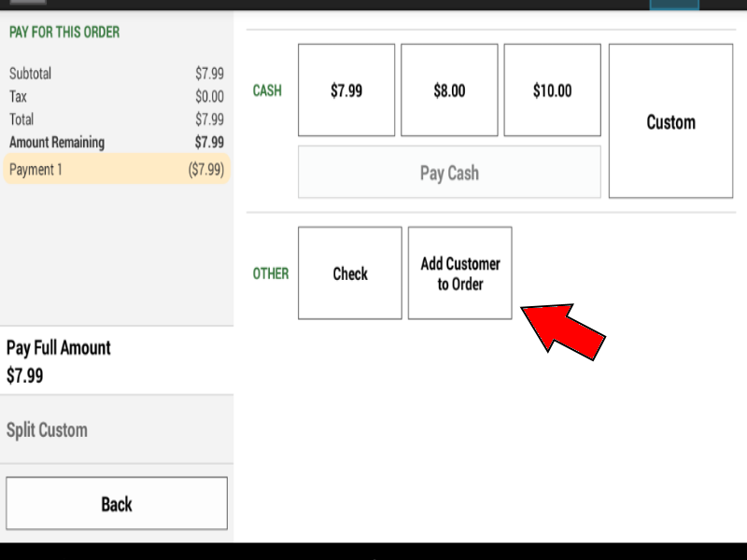747x560 pixels.
Task: Click the blue button in top bar
Action: click(674, 5)
